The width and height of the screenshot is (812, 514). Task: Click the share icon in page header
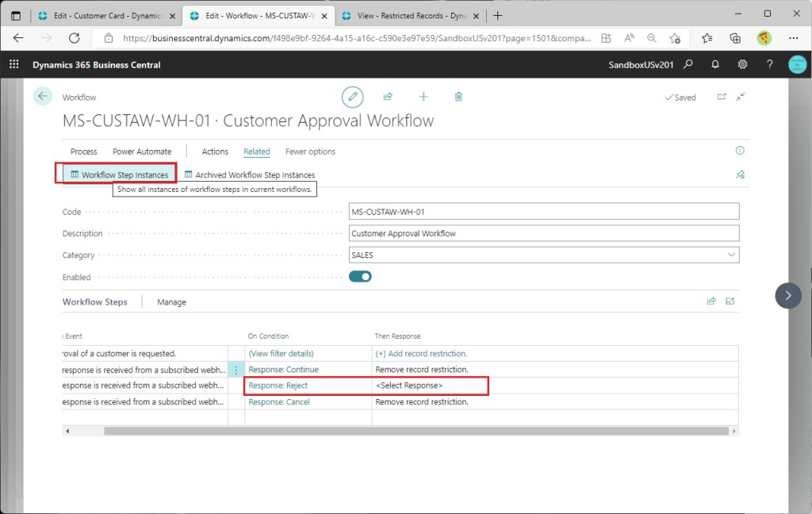click(x=388, y=97)
